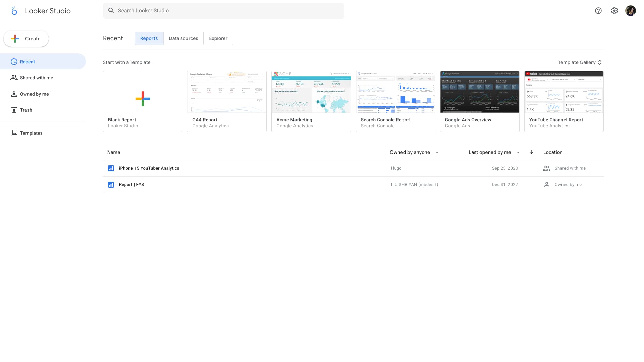
Task: Open the Owned by anyone dropdown
Action: pos(414,152)
